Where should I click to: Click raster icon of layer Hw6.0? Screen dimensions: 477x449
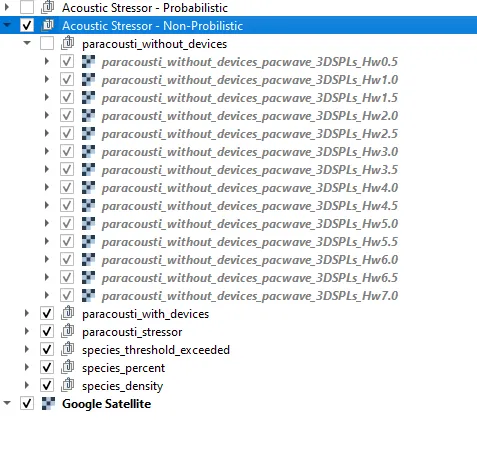pyautogui.click(x=88, y=260)
